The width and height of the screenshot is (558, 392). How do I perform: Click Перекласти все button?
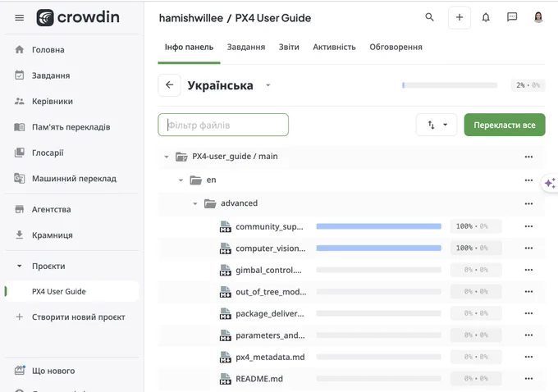click(x=505, y=125)
